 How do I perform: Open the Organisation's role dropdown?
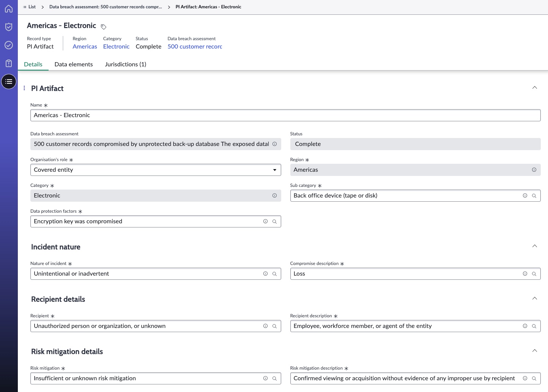(x=156, y=170)
